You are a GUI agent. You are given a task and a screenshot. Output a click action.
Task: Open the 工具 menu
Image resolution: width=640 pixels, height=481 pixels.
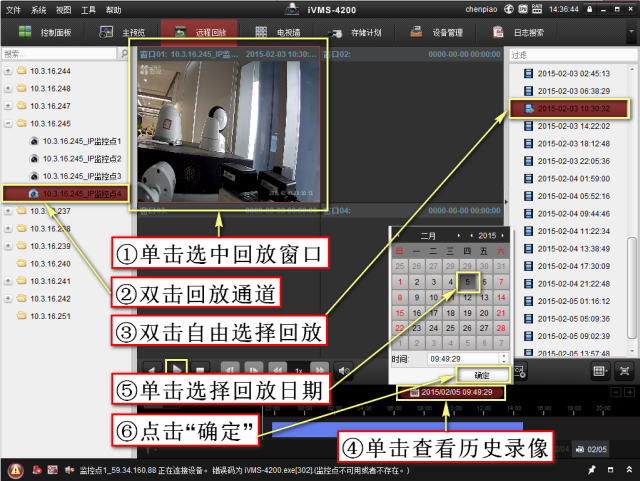pyautogui.click(x=89, y=8)
